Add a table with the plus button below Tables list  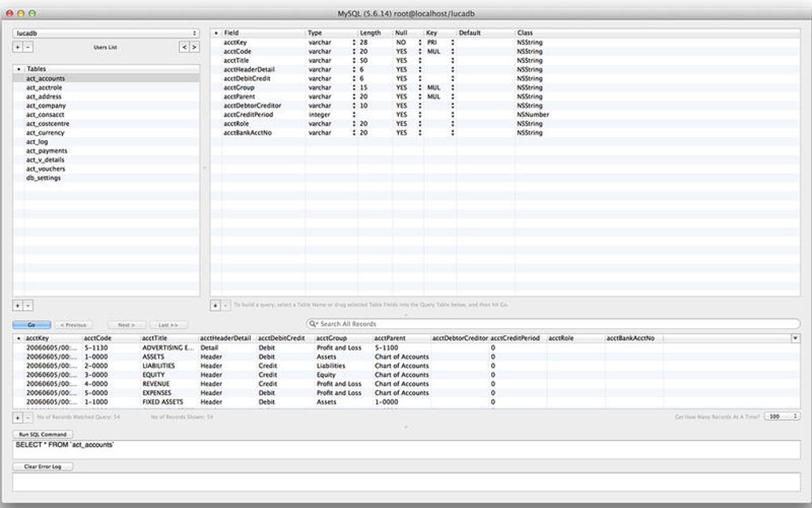coord(18,306)
